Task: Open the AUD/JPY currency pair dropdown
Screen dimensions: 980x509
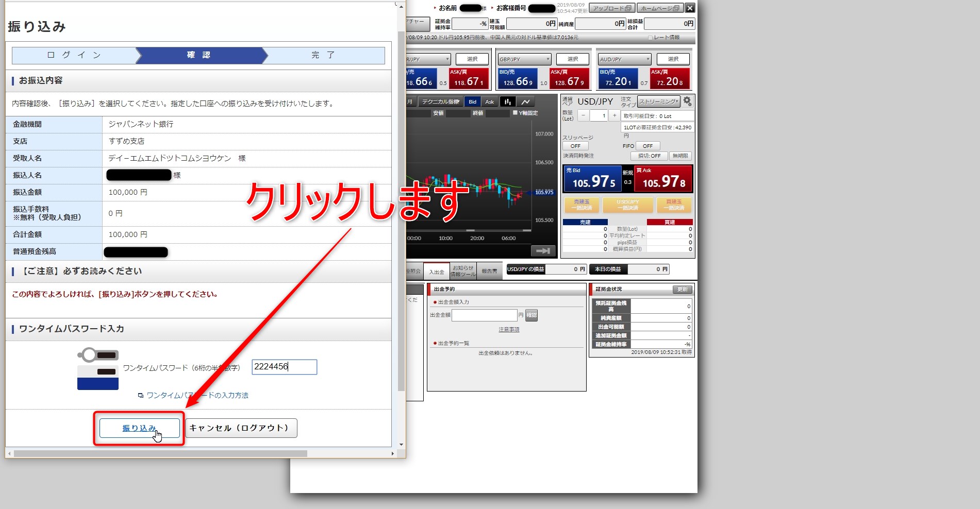Action: click(624, 59)
